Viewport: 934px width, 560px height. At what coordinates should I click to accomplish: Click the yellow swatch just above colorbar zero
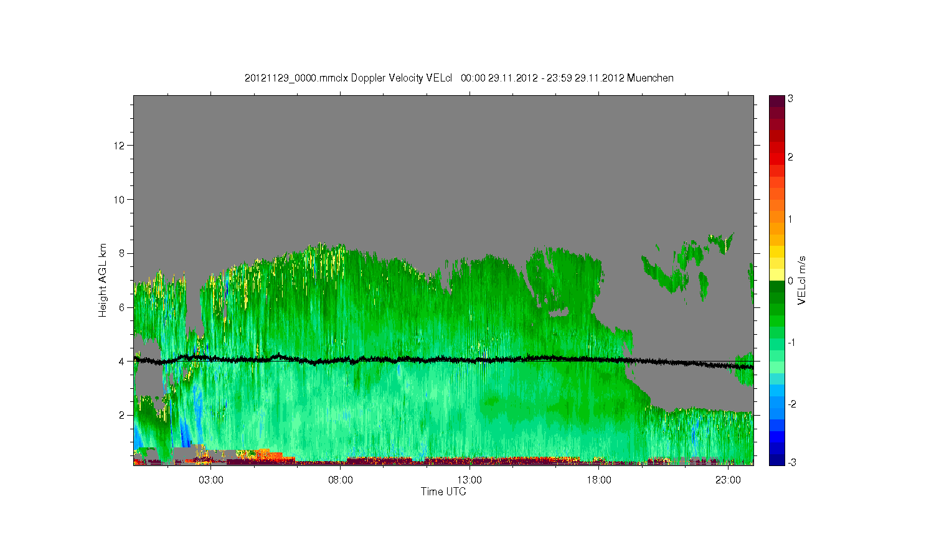pyautogui.click(x=776, y=275)
